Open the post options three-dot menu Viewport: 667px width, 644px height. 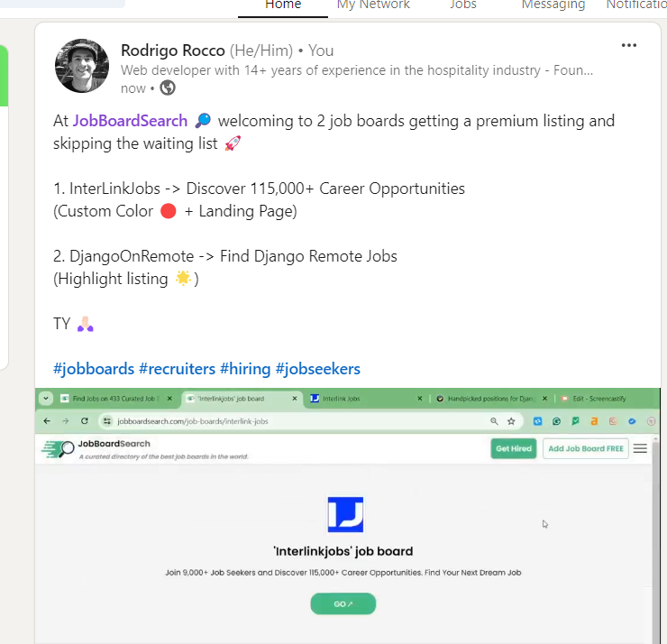629,45
